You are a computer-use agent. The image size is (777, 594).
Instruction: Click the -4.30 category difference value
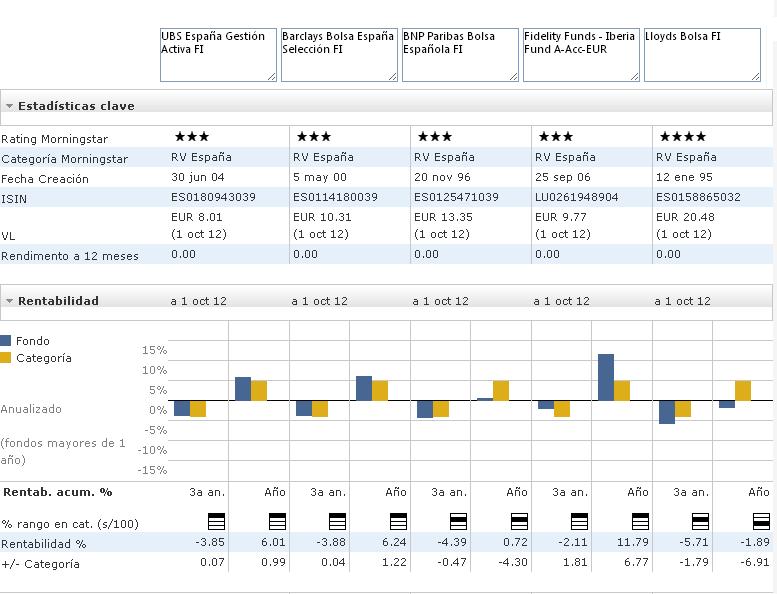513,562
